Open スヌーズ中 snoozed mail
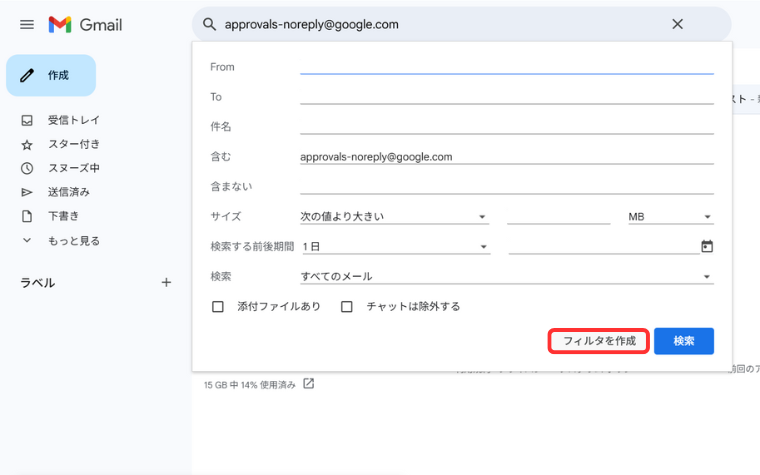The image size is (760, 475). (73, 168)
